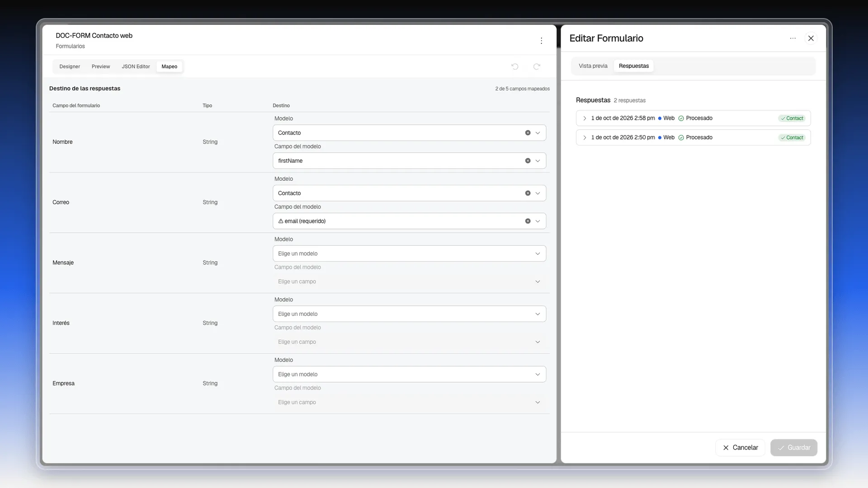
Task: Open the Elige un modelo dropdown for Interés
Action: 409,314
